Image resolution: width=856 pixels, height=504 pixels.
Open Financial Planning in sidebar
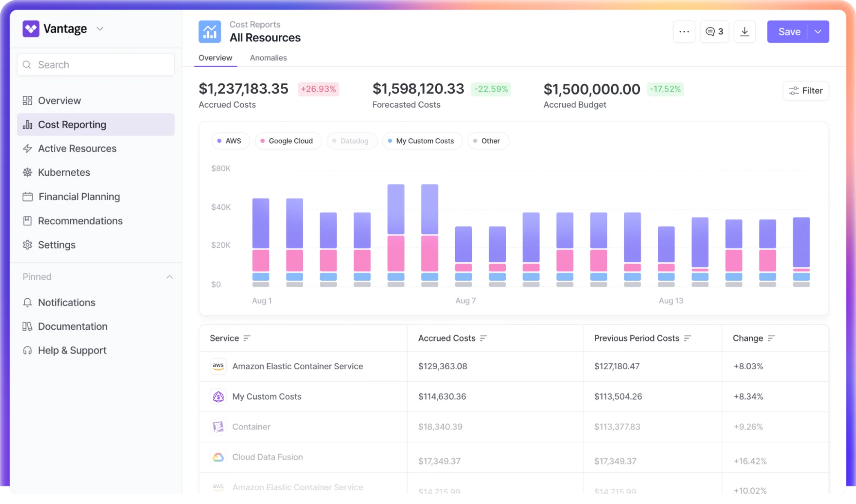click(x=79, y=197)
